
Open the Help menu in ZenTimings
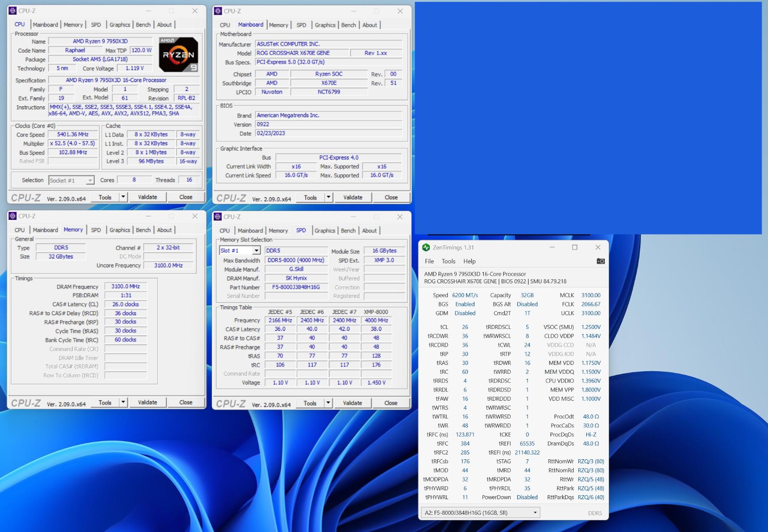[469, 261]
